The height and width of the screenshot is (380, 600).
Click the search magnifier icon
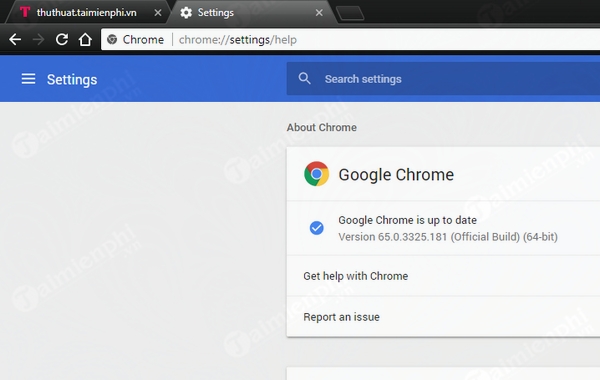pyautogui.click(x=305, y=78)
